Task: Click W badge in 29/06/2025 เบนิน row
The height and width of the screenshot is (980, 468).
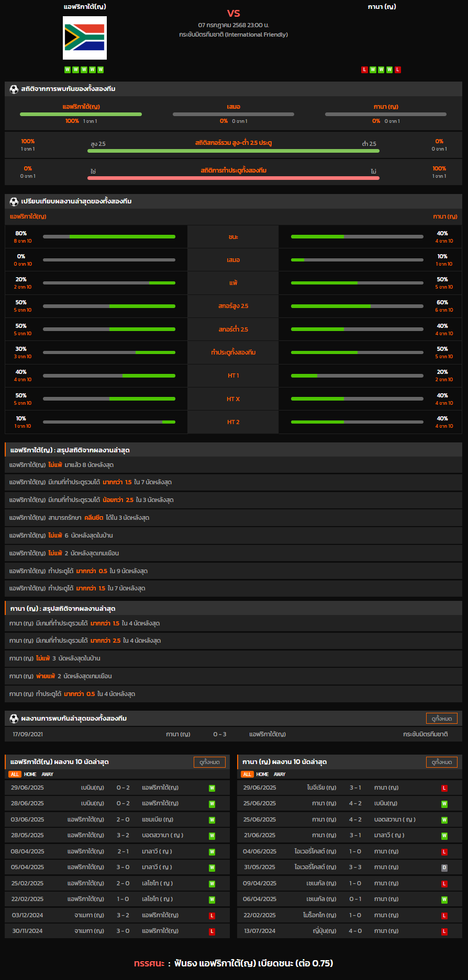Action: coord(212,788)
